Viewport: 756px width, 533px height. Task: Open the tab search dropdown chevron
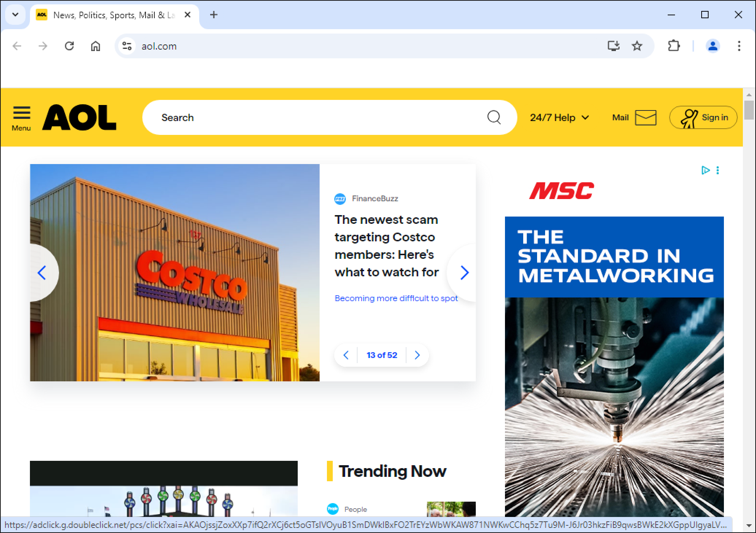pyautogui.click(x=15, y=15)
